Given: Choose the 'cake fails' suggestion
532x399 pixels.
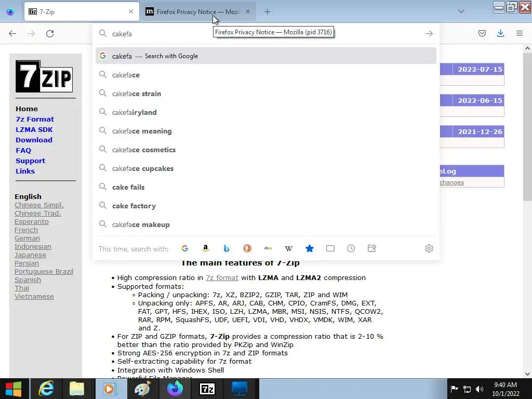Looking at the screenshot, I should pos(266,187).
